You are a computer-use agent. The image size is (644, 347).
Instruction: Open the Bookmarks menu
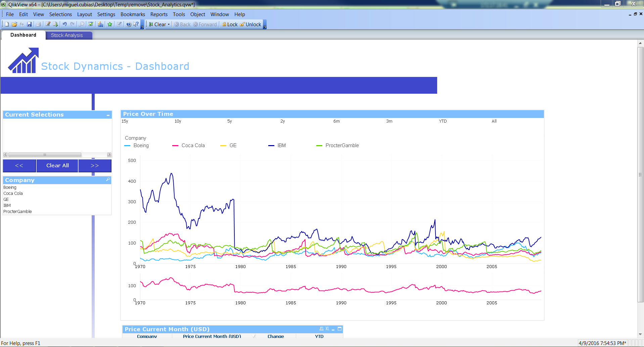click(x=133, y=14)
